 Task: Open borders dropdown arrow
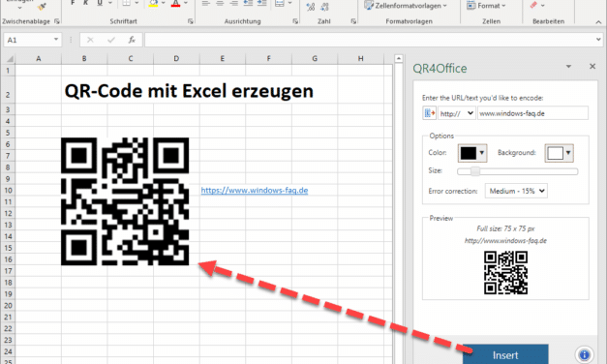tap(137, 4)
